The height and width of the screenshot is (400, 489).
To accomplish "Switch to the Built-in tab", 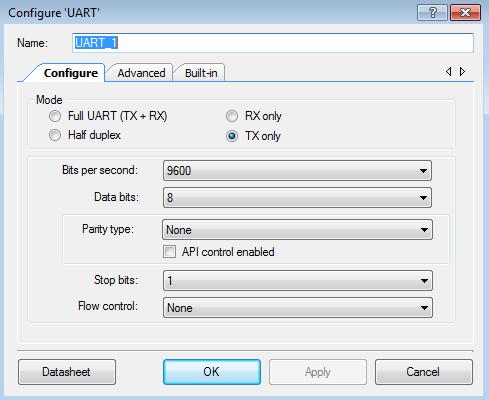I will point(201,73).
